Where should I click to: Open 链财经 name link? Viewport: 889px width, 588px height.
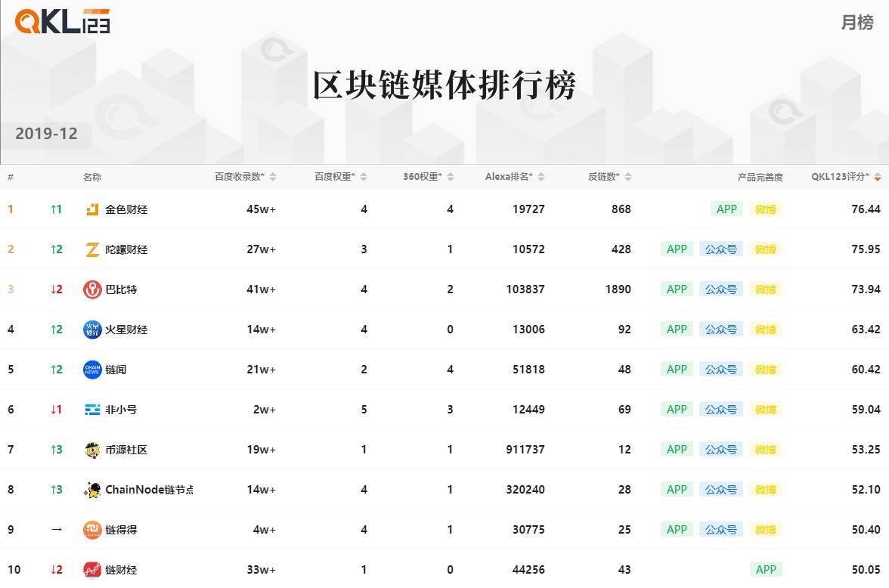tap(121, 570)
